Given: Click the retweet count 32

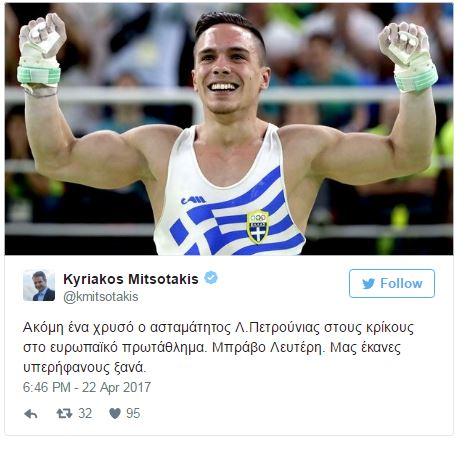Looking at the screenshot, I should (x=85, y=414).
